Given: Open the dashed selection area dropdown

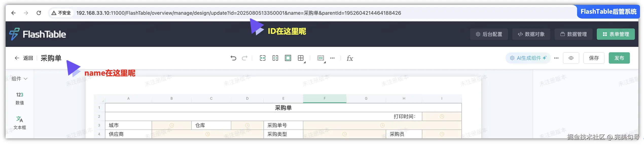Looking at the screenshot, I should click(321, 58).
